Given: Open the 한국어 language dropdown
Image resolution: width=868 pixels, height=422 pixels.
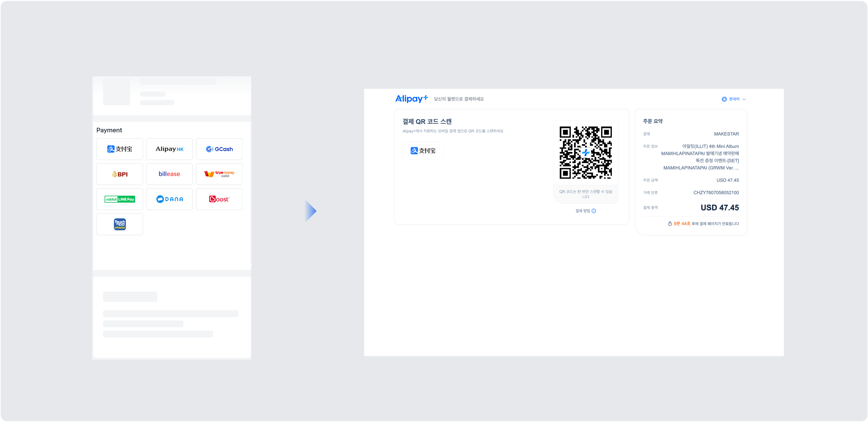Looking at the screenshot, I should (734, 99).
